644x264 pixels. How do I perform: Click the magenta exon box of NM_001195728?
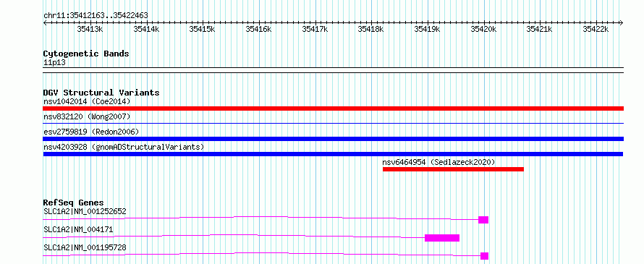[484, 256]
